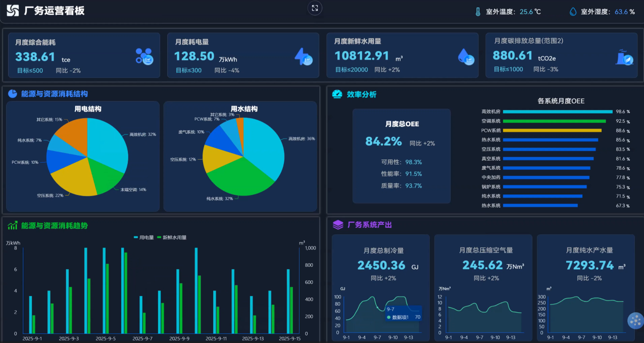
Task: Click the yellow PCW系统 OEE bar
Action: 552,130
